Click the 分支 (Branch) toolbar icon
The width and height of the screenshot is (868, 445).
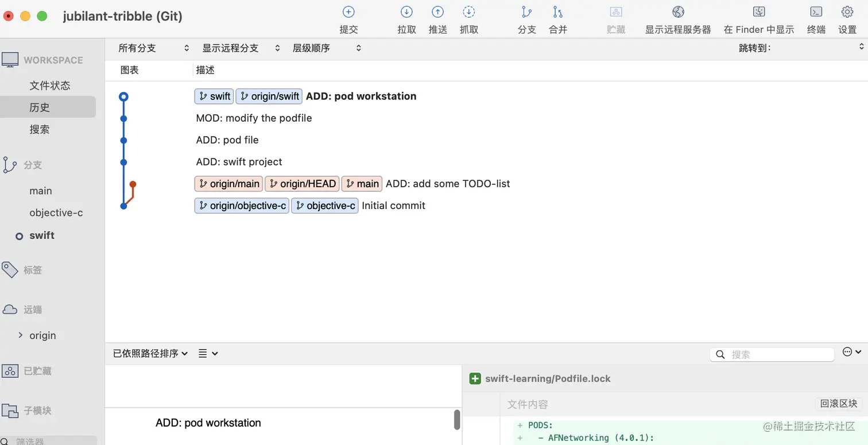526,12
